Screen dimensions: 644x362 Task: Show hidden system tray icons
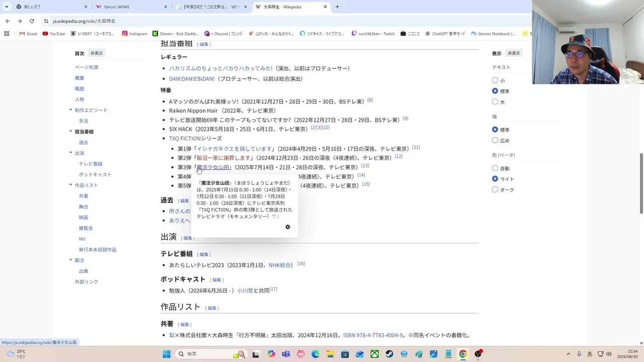[569, 354]
